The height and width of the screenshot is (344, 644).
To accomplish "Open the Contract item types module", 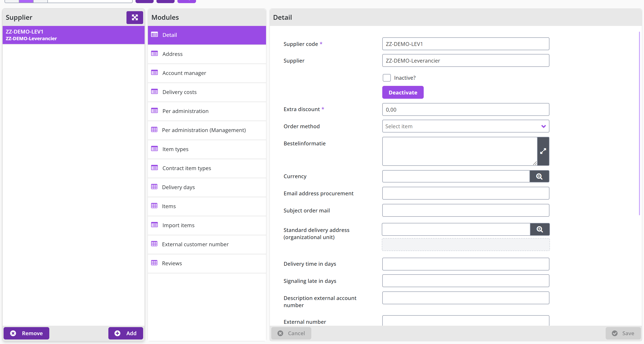I will click(x=207, y=168).
